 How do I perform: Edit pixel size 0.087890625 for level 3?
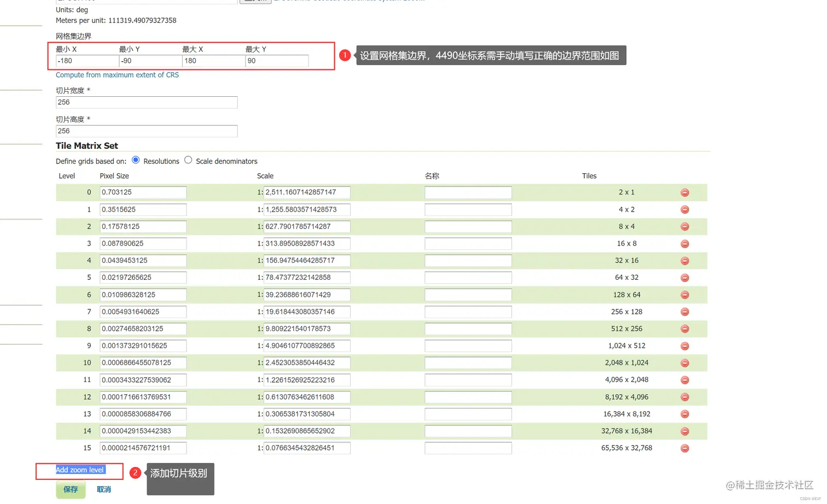coord(143,243)
